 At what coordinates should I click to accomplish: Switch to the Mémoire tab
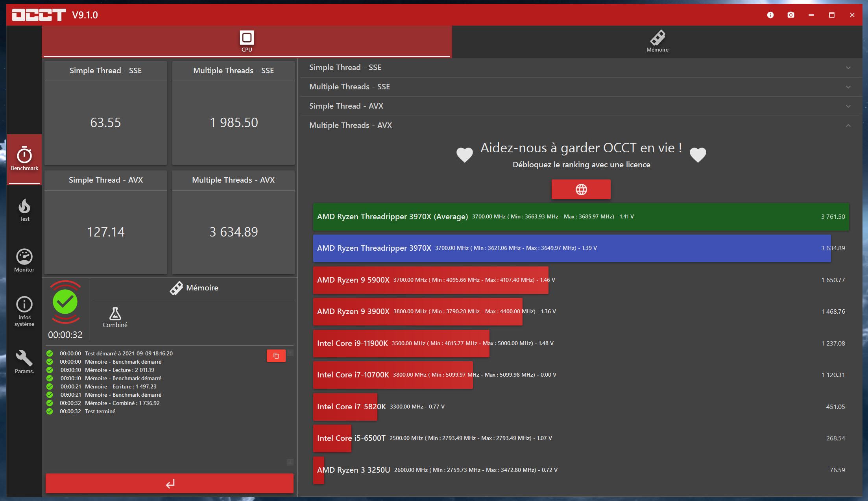657,41
